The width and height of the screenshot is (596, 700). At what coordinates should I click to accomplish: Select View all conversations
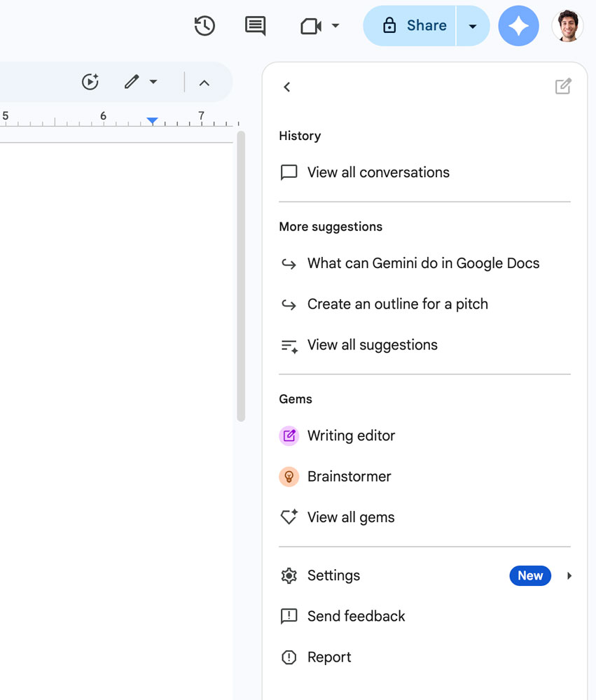point(378,172)
